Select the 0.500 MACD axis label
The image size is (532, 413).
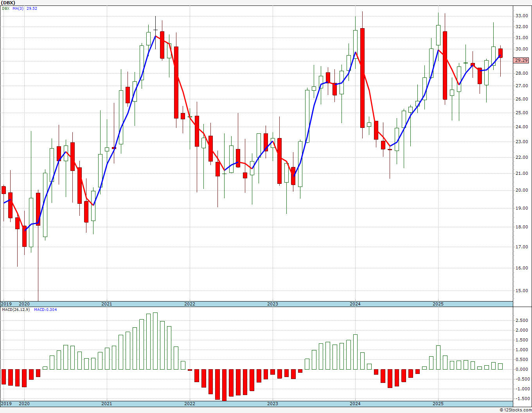coord(521,360)
